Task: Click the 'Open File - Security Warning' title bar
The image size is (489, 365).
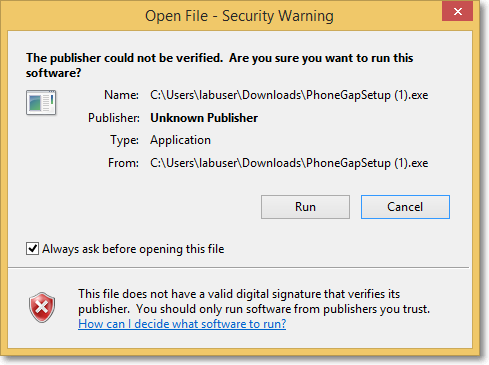Action: (239, 16)
